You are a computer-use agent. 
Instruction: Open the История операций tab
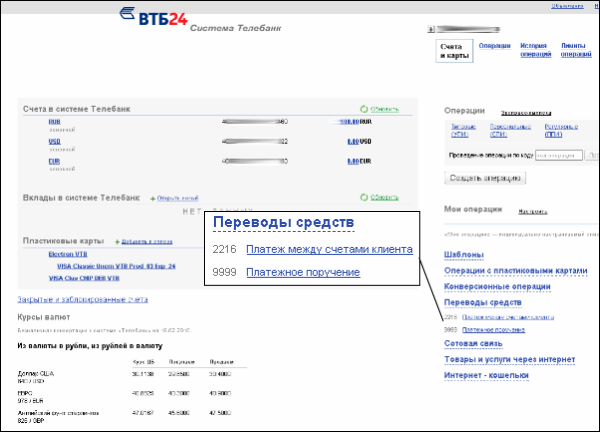coord(535,50)
